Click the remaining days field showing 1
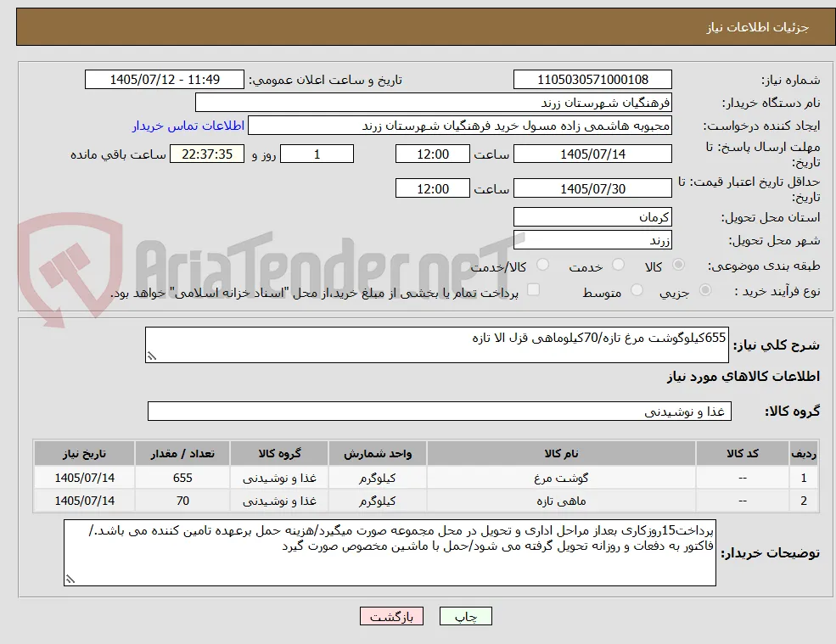The width and height of the screenshot is (836, 644). coord(317,154)
